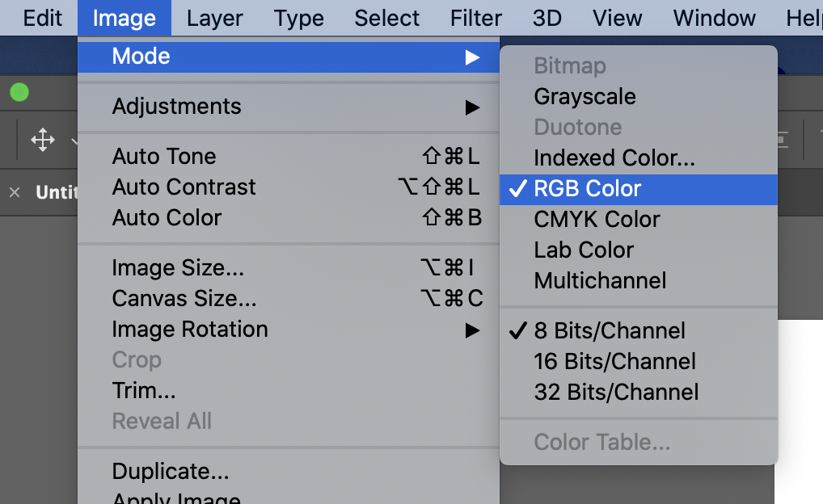Select the checked RGB Color mode

(x=639, y=189)
